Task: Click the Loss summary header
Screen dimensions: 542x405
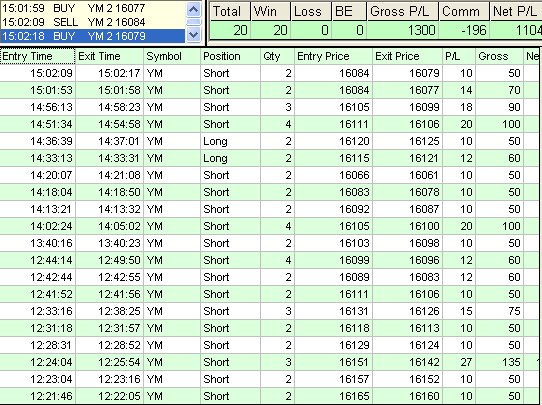Action: click(x=311, y=11)
